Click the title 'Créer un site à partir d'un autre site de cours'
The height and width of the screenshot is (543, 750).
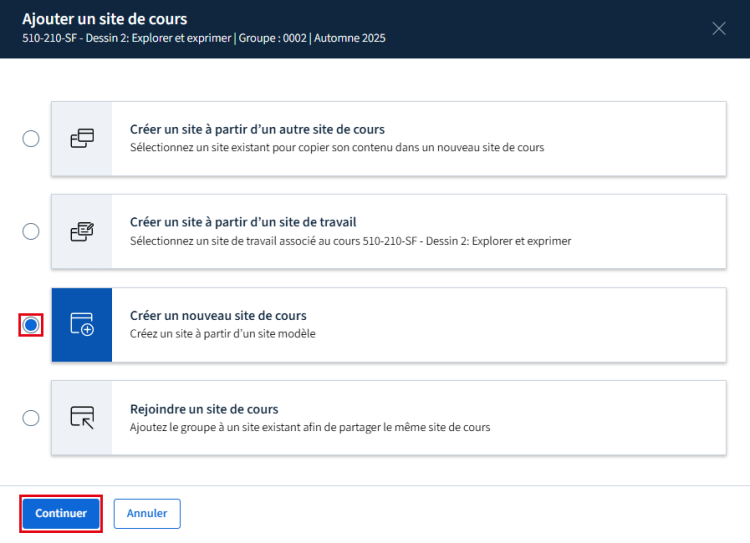[257, 130]
